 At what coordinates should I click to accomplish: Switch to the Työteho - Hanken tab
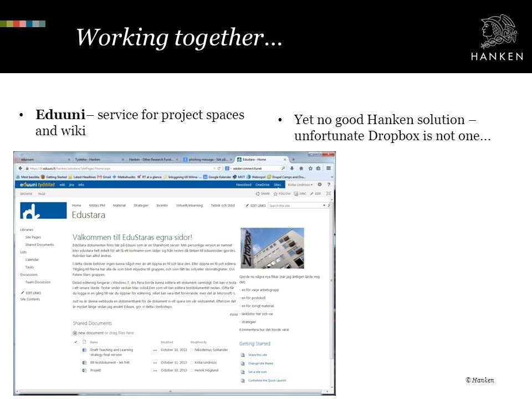100,159
